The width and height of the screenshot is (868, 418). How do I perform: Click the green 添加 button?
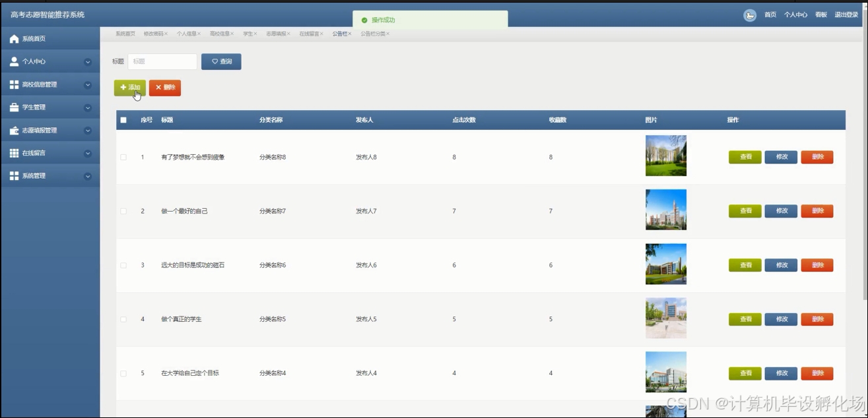point(129,88)
